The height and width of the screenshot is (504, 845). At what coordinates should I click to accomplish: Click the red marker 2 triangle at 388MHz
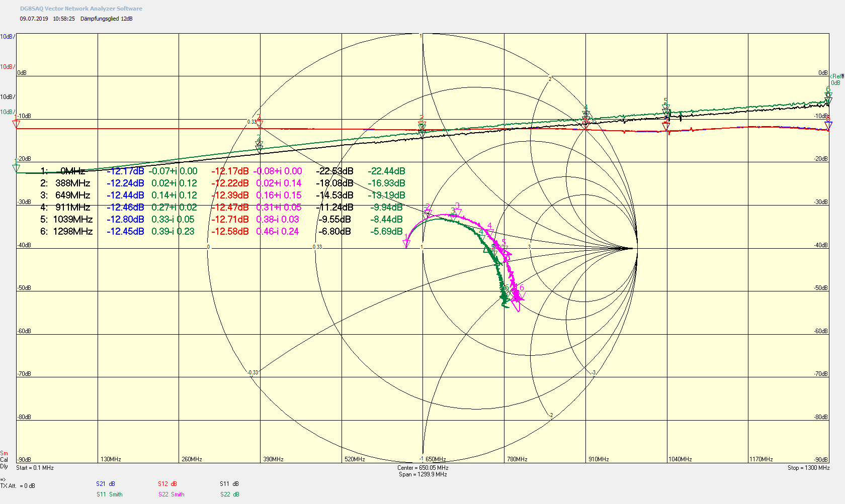point(259,124)
